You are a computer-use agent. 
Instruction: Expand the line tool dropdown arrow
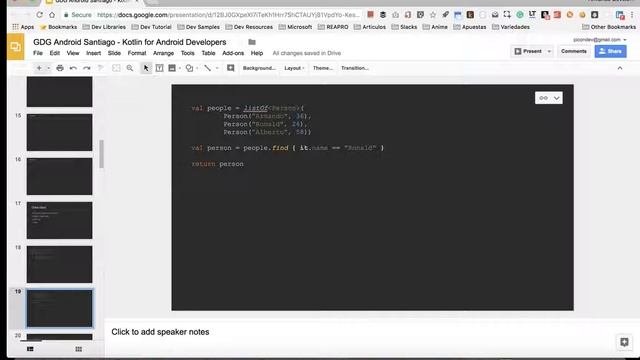point(217,68)
